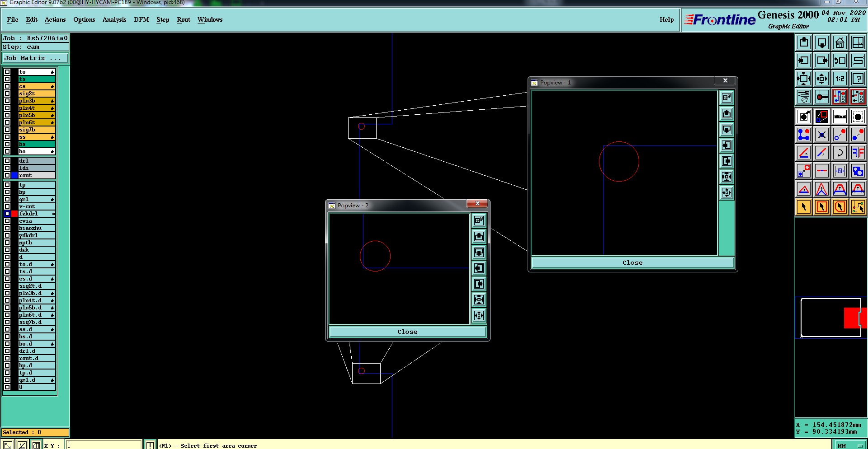Click the previous view undo-zoom icon
Image resolution: width=868 pixels, height=449 pixels.
(x=840, y=61)
